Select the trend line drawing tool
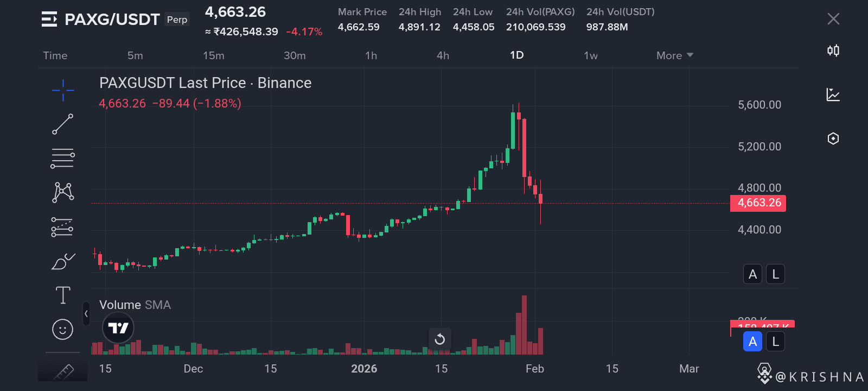 click(x=63, y=124)
